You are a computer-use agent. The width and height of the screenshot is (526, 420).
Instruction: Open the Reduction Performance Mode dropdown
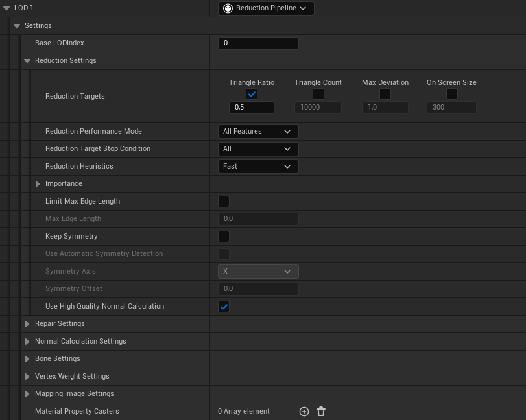point(258,131)
